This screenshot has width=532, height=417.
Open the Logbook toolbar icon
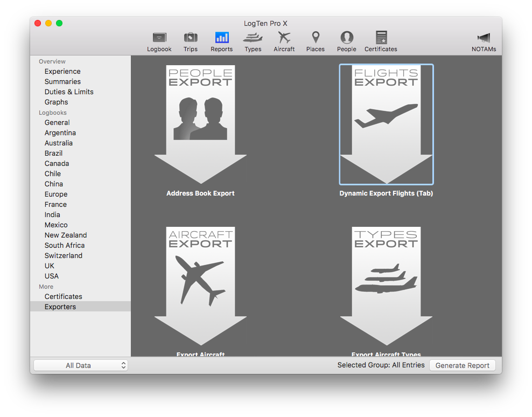pyautogui.click(x=159, y=38)
